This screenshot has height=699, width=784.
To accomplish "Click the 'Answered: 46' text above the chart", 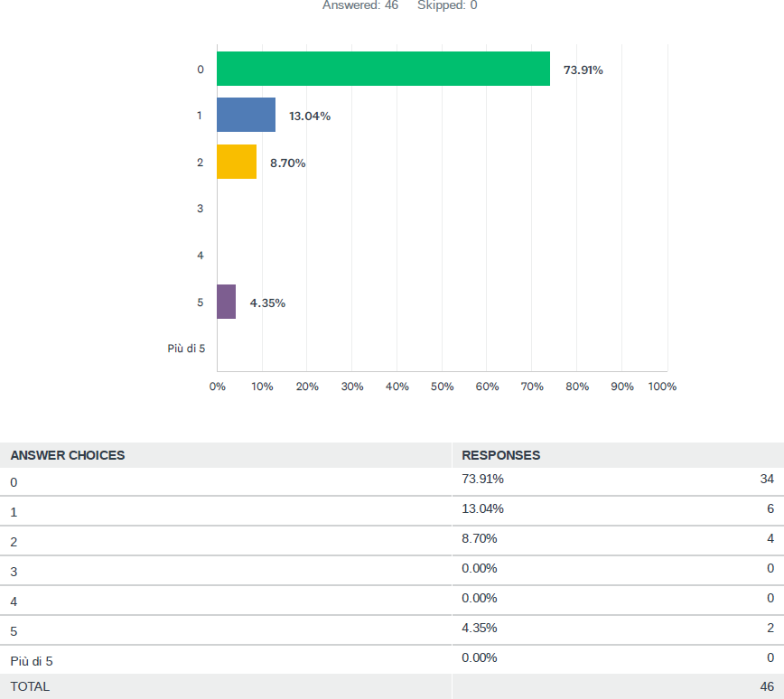I will click(360, 5).
